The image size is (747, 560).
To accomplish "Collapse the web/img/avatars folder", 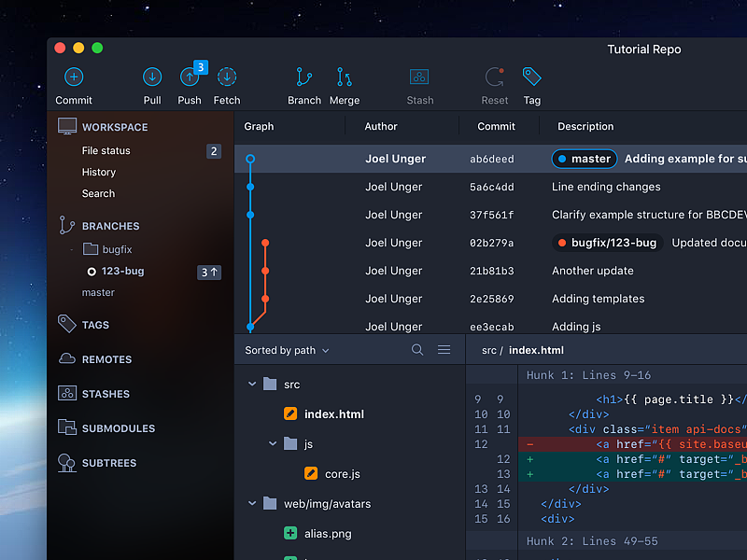I will [251, 504].
